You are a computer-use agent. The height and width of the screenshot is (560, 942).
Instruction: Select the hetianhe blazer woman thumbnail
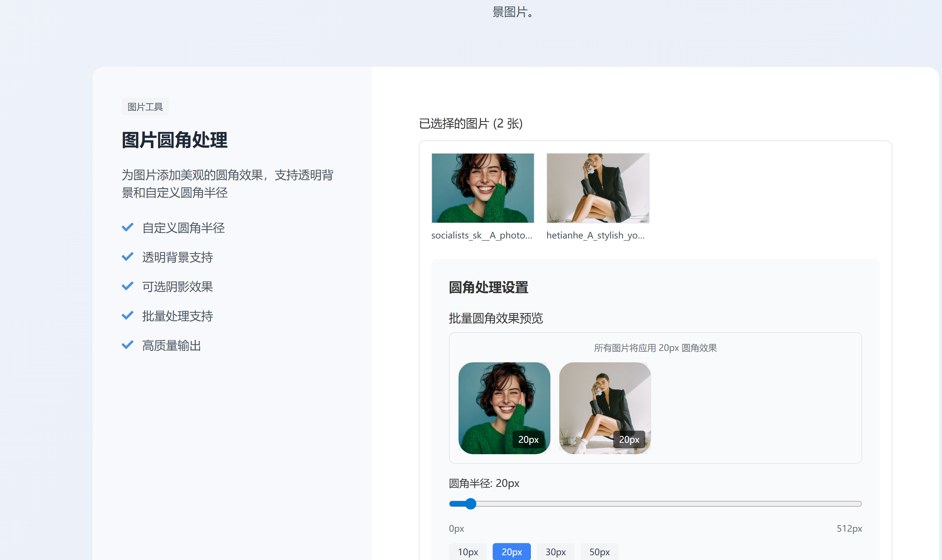(598, 188)
